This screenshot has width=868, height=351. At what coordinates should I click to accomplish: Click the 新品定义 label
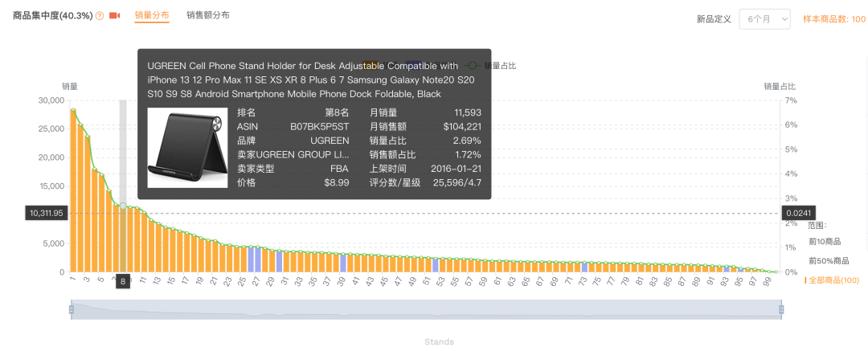point(714,18)
